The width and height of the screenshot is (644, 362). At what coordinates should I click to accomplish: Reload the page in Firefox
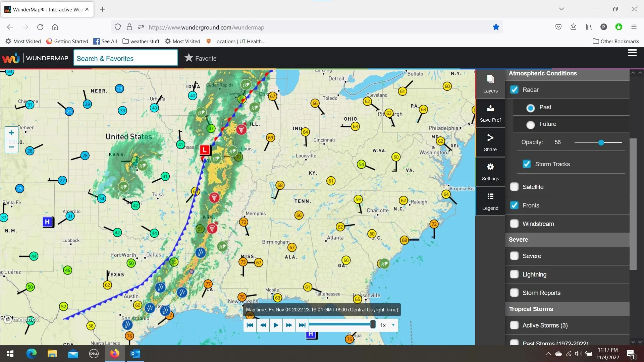click(40, 27)
